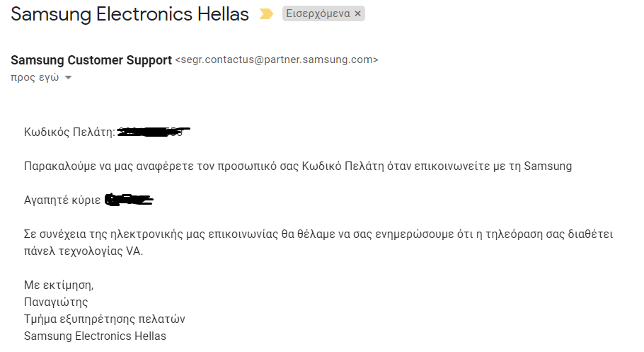Screen dimensions: 644x352
Task: Click Samsung Electronics Hellas in the signature
Action: pyautogui.click(x=95, y=336)
